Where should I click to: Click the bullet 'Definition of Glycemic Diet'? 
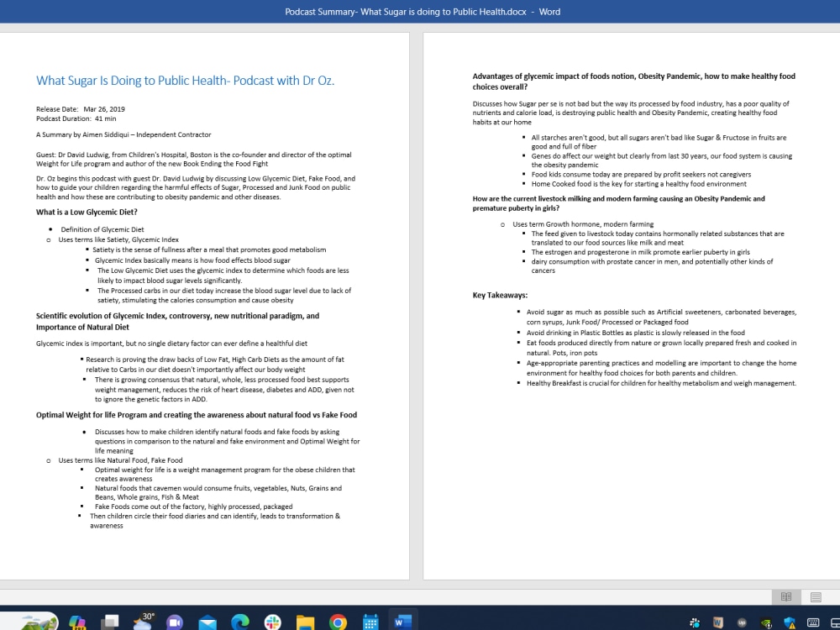click(102, 229)
